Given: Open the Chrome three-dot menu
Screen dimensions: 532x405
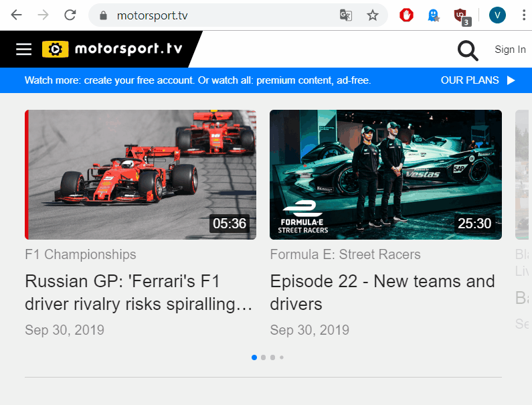Looking at the screenshot, I should 524,15.
